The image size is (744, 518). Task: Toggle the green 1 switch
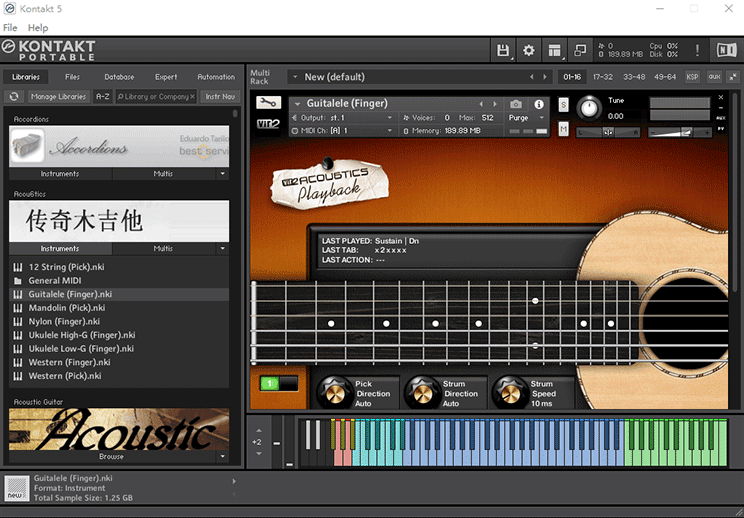pyautogui.click(x=279, y=383)
